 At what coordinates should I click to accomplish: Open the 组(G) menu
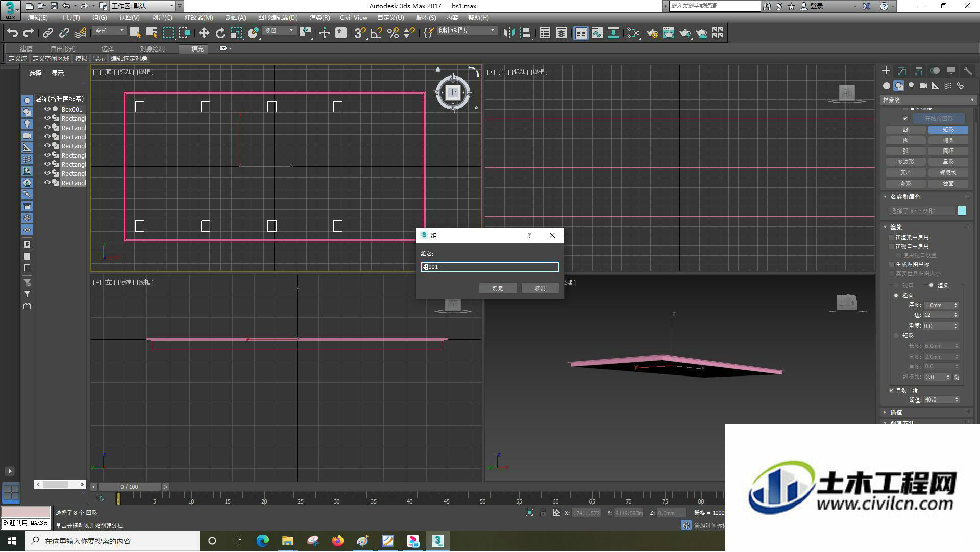[x=100, y=18]
